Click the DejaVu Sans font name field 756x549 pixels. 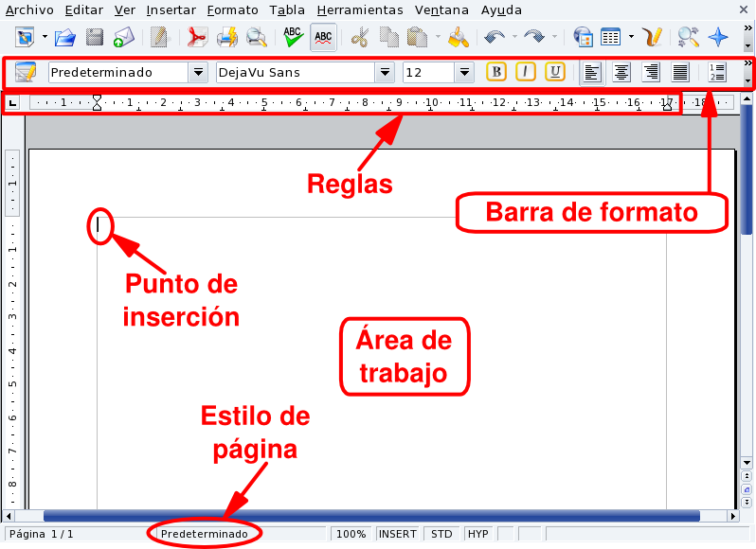click(x=295, y=73)
